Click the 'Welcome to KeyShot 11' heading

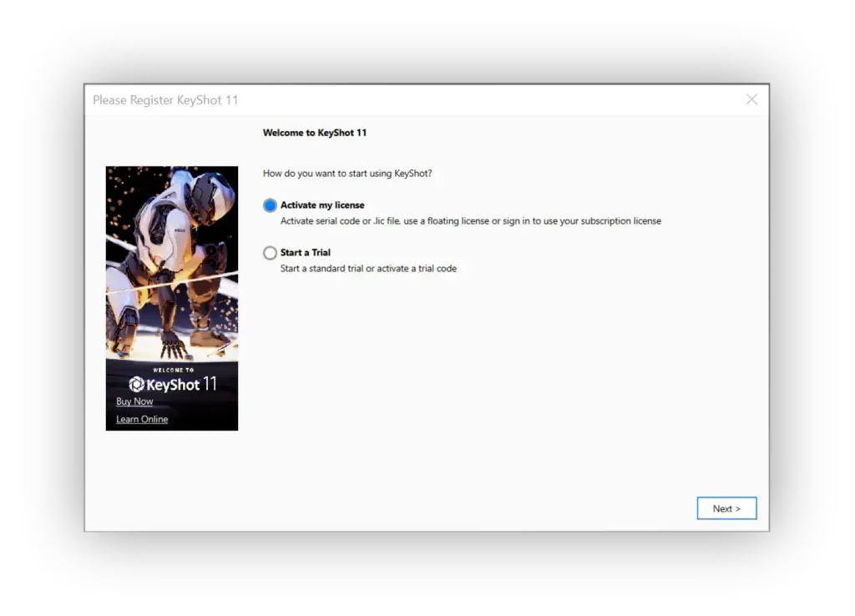(315, 133)
